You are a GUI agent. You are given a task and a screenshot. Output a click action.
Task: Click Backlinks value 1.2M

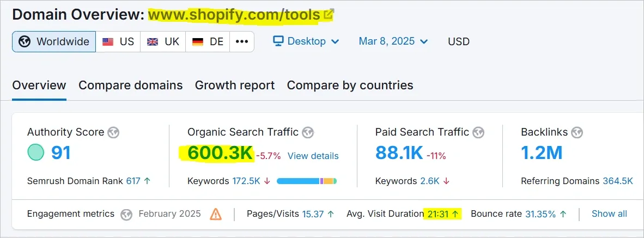point(542,152)
